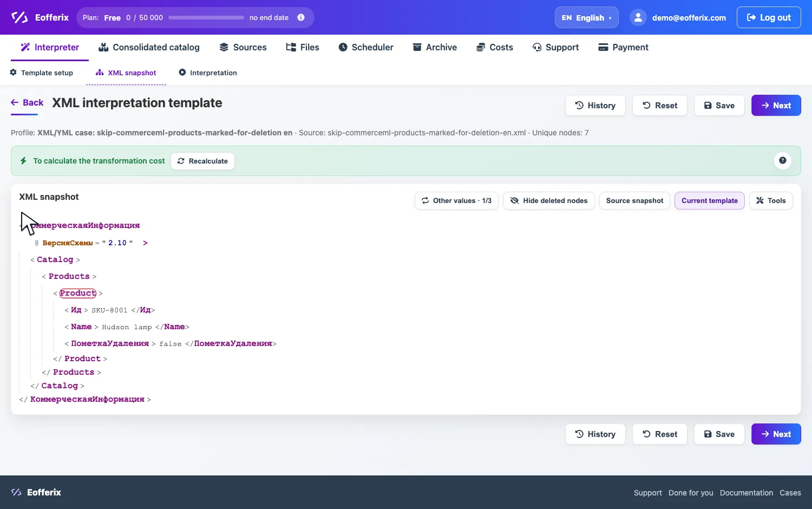Image resolution: width=812 pixels, height=509 pixels.
Task: Click the Back link
Action: [x=27, y=102]
